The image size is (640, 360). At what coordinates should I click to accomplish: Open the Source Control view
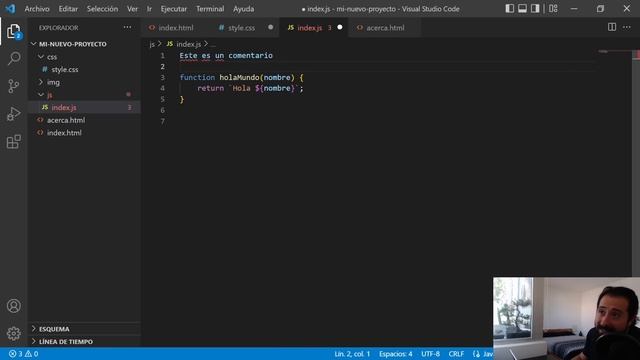(13, 86)
